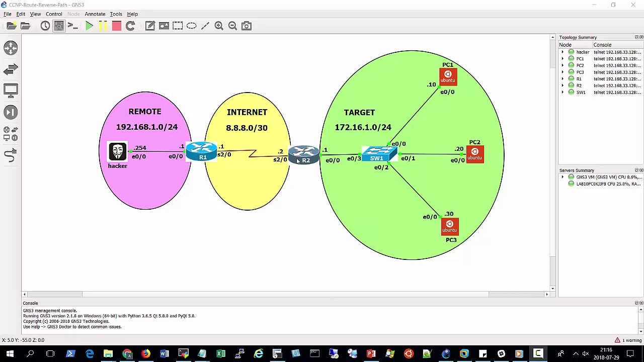Browse End devices monitor icon
Screen dimensions: 644x362
[x=11, y=90]
